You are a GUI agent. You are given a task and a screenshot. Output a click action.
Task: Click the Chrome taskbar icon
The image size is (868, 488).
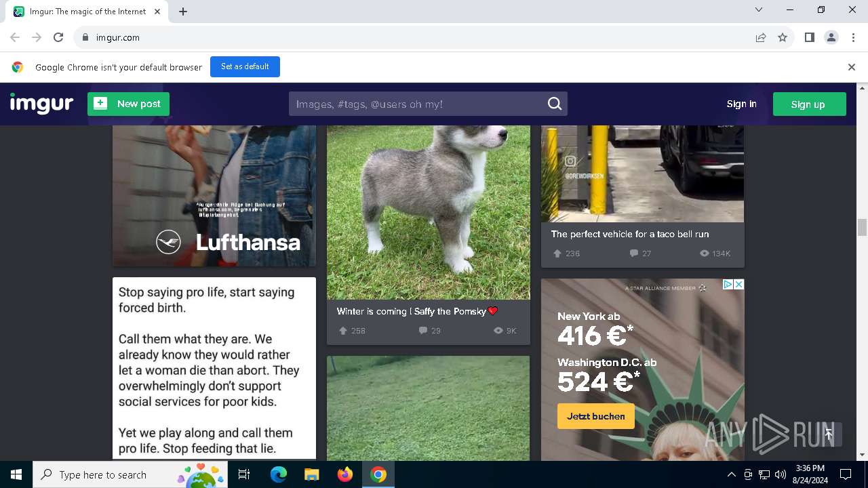pos(378,474)
